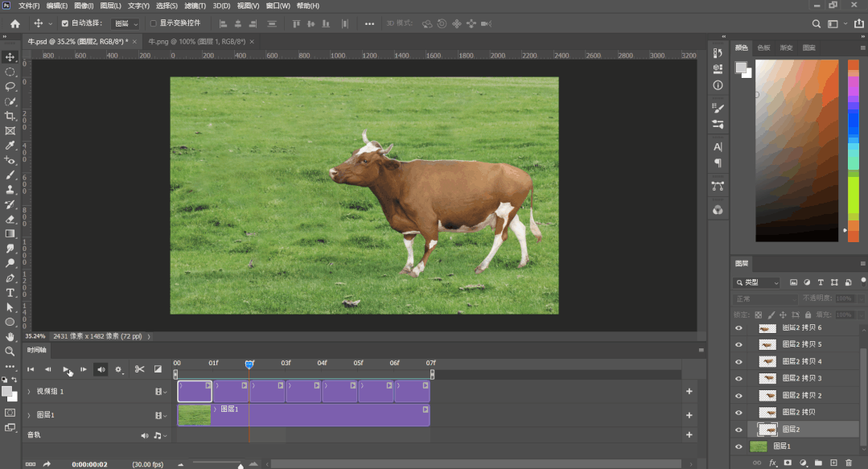Select the Crop tool
This screenshot has height=469, width=868.
pyautogui.click(x=10, y=116)
